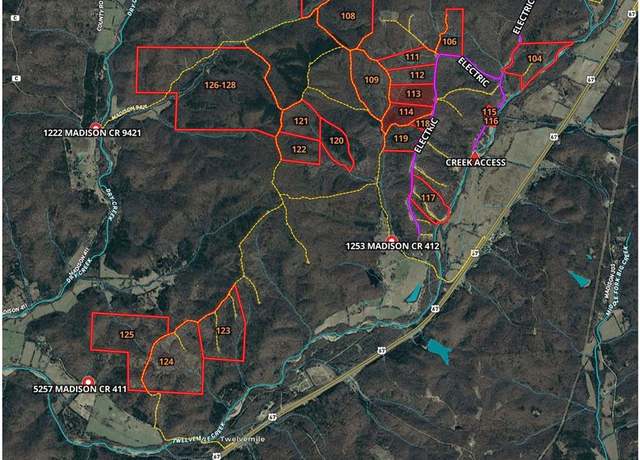Click the Twelvemile town label

[x=242, y=439]
